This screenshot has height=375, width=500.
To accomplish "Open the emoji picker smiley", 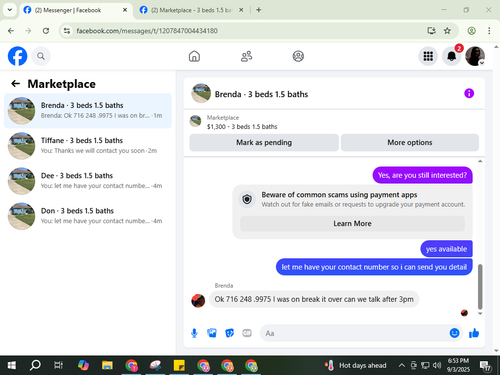I will [x=454, y=333].
